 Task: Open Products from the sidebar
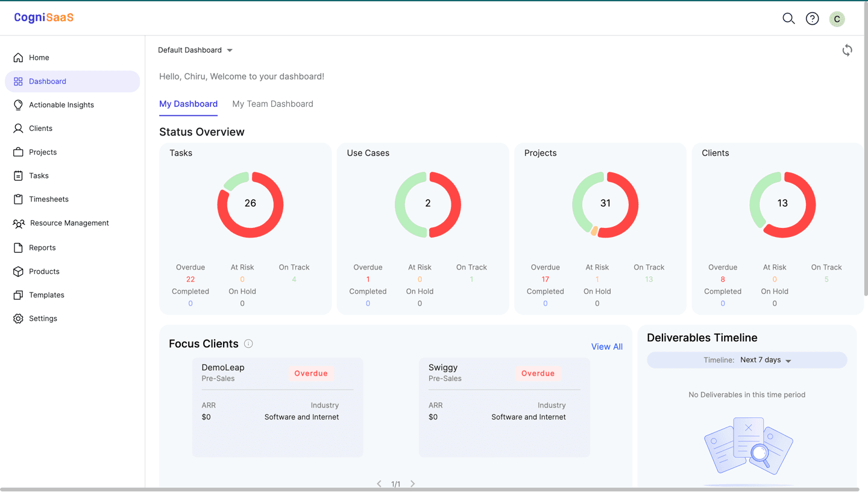[44, 271]
